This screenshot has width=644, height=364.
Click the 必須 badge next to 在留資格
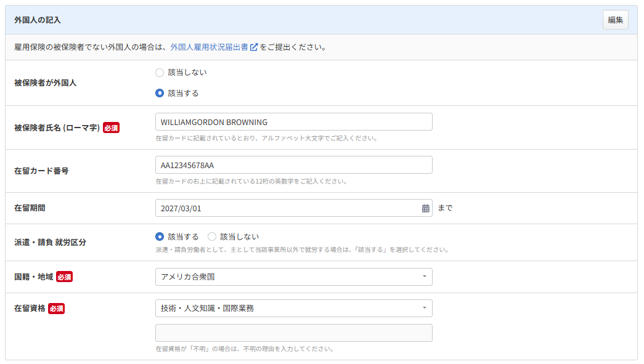(x=56, y=309)
